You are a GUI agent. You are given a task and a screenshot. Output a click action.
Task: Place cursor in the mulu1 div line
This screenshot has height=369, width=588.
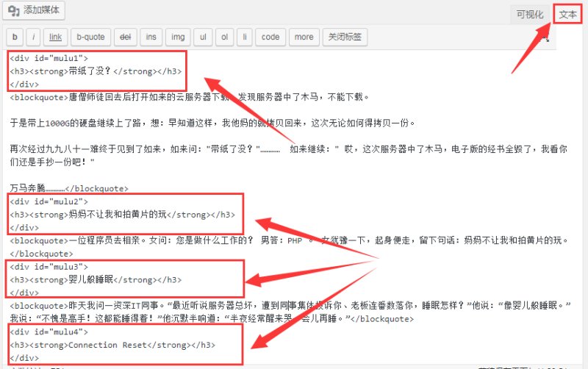tap(49, 58)
